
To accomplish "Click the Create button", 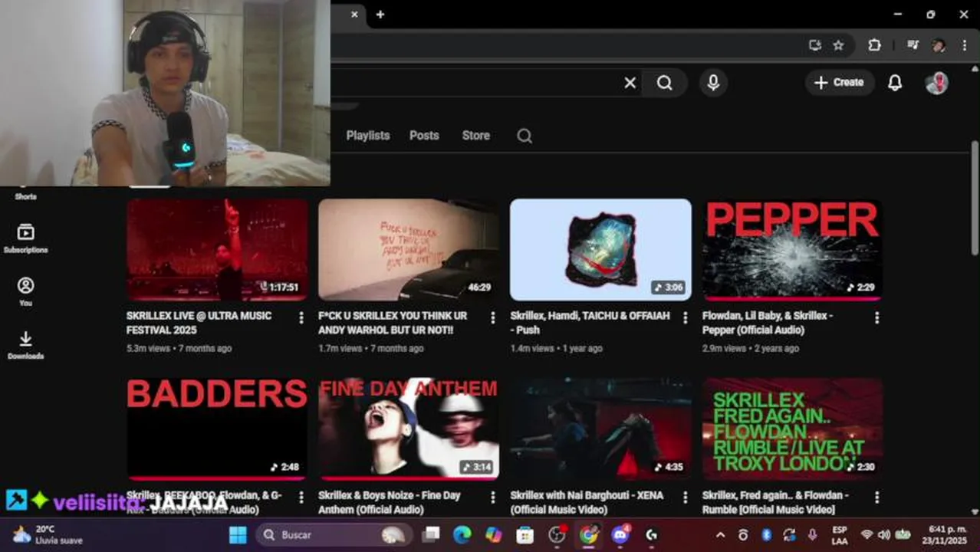I will tap(839, 83).
